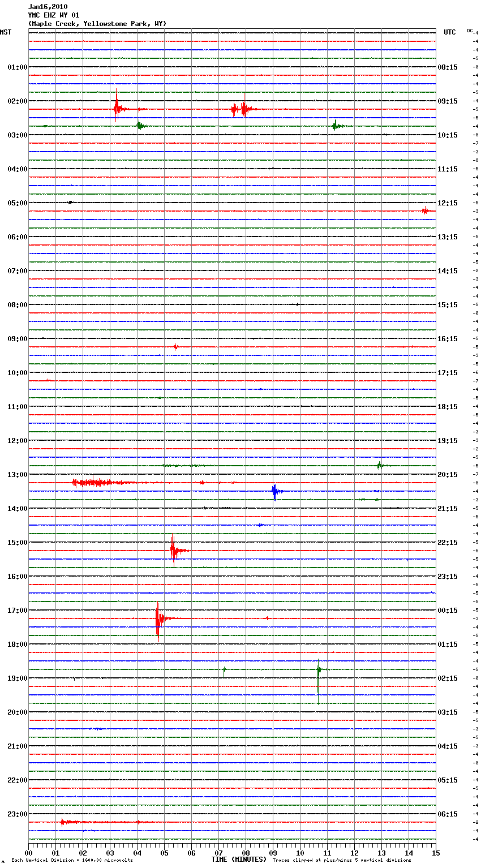Click the 17:00 MST time label

18,611
